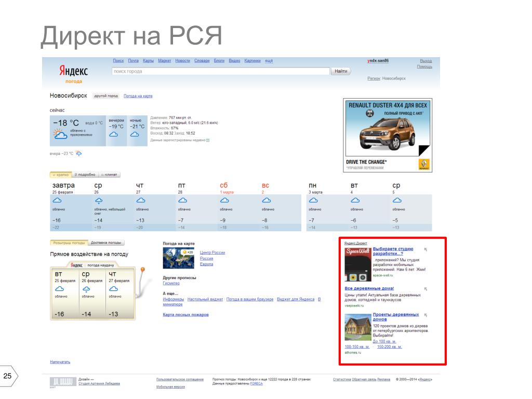Open the Все деревянные дома! ad

click(369, 288)
